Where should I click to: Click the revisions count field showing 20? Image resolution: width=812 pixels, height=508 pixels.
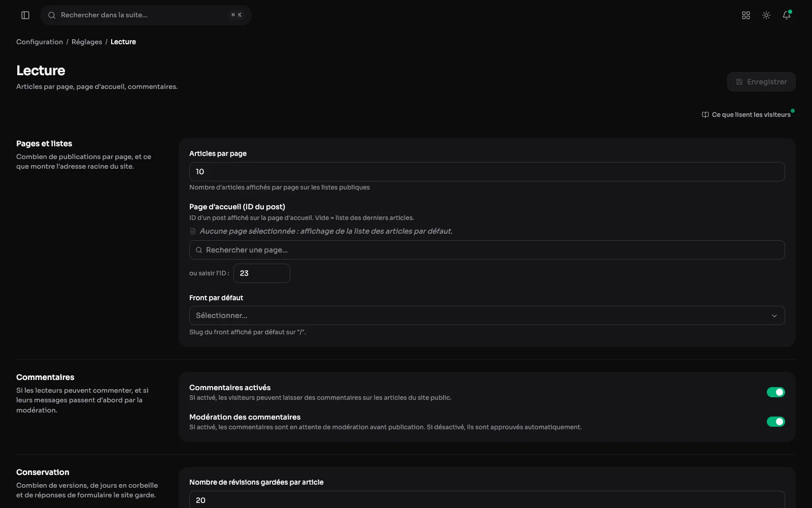pyautogui.click(x=487, y=500)
